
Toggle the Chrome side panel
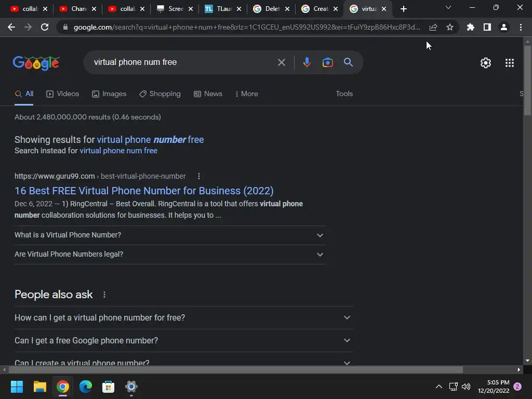pos(487,27)
